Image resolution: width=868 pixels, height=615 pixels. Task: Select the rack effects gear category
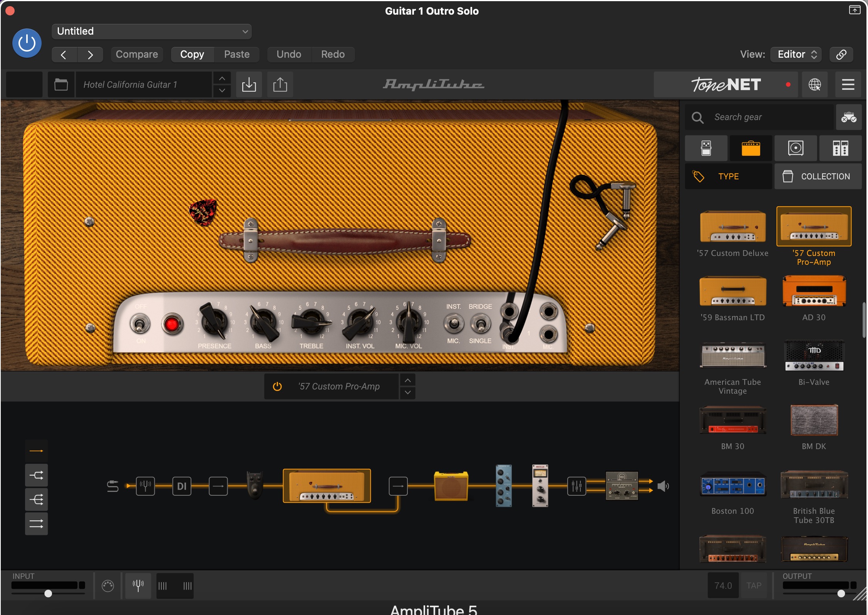click(840, 148)
